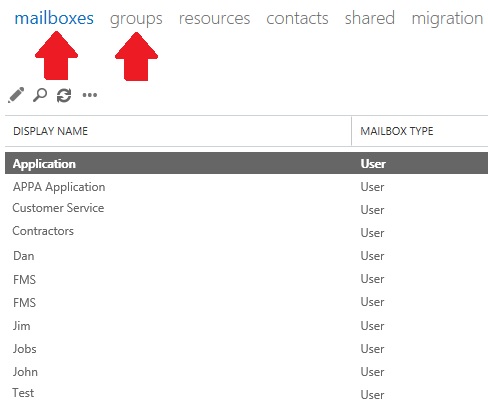This screenshot has width=488, height=405.
Task: Open the groups tab
Action: click(136, 19)
